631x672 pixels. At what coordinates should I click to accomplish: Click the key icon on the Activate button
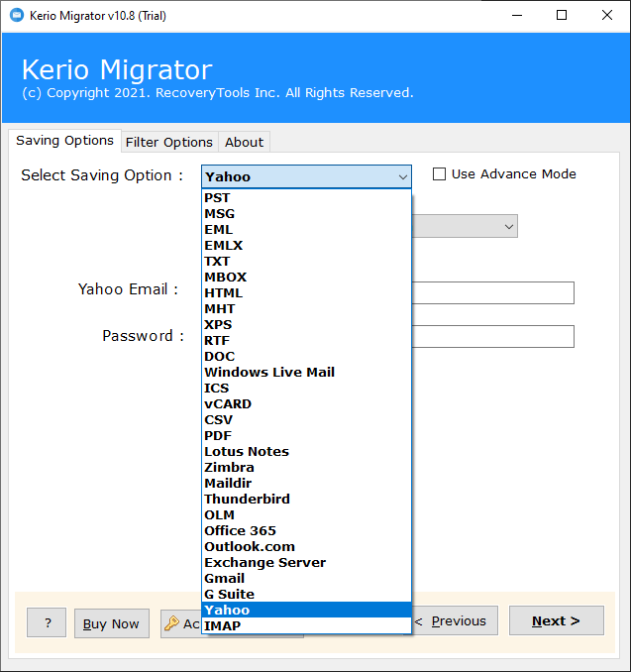point(171,623)
